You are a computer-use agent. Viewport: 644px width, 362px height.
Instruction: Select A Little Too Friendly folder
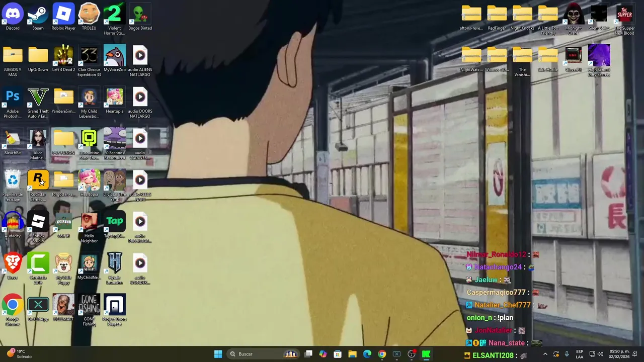(x=548, y=20)
